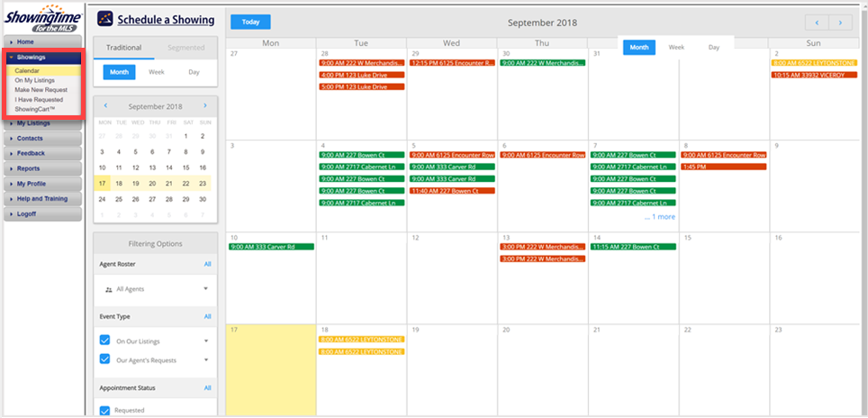Switch to the Segmented tab
The width and height of the screenshot is (868, 418).
186,48
